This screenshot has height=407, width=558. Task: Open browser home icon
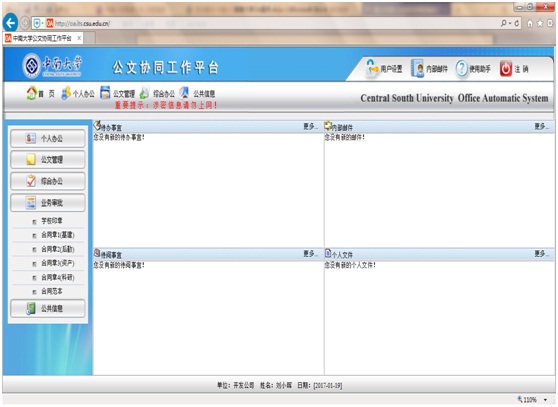(530, 23)
